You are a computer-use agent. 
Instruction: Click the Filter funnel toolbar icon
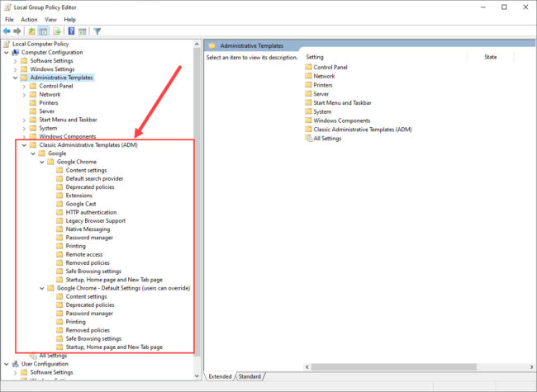click(x=97, y=31)
